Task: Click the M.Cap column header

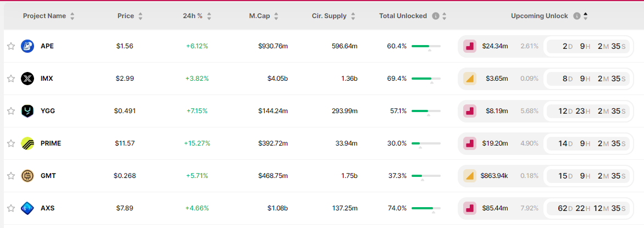Action: coord(259,16)
